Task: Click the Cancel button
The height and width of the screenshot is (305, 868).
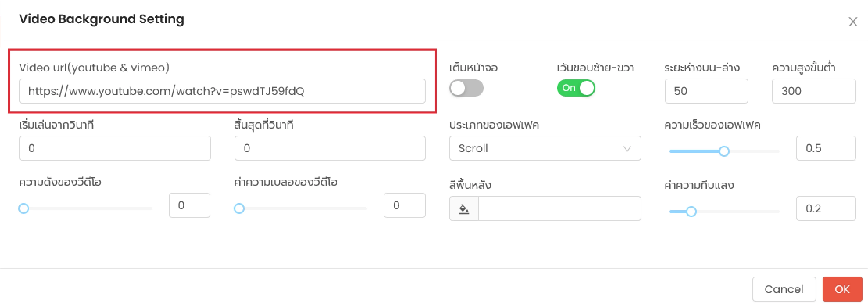Action: pos(784,289)
